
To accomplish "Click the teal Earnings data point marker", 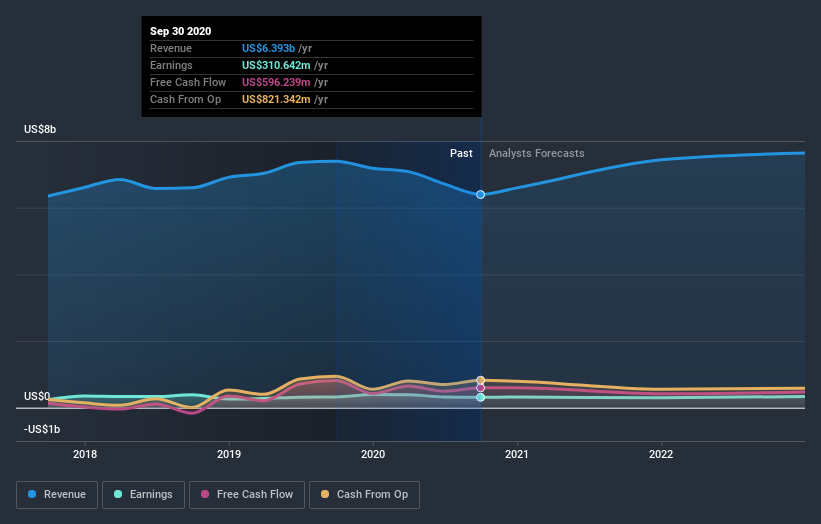I will click(x=480, y=397).
